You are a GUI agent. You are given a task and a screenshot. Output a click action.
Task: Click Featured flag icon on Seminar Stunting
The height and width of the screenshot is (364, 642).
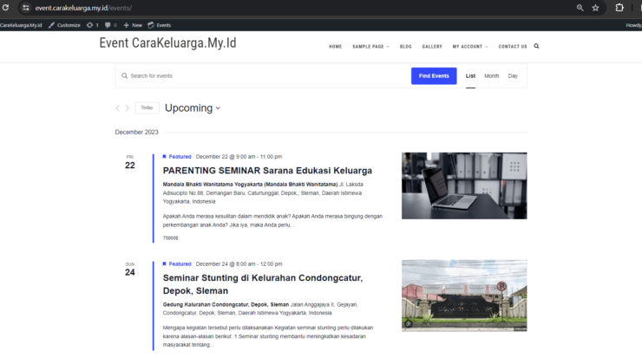(165, 263)
